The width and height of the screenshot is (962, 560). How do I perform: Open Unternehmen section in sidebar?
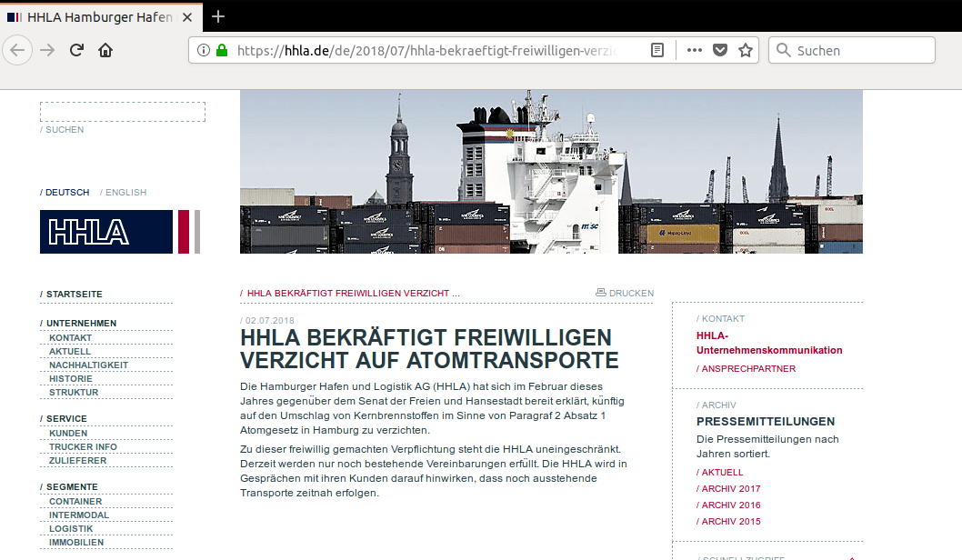pyautogui.click(x=81, y=324)
